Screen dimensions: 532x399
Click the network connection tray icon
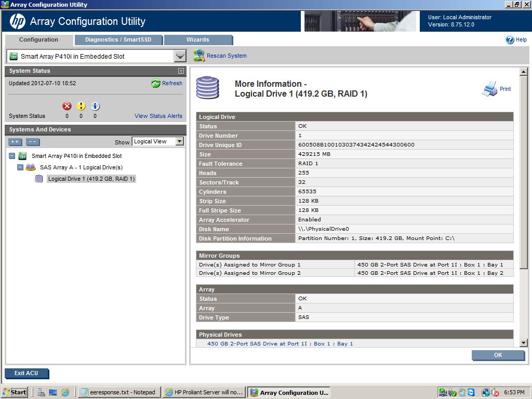(486, 393)
